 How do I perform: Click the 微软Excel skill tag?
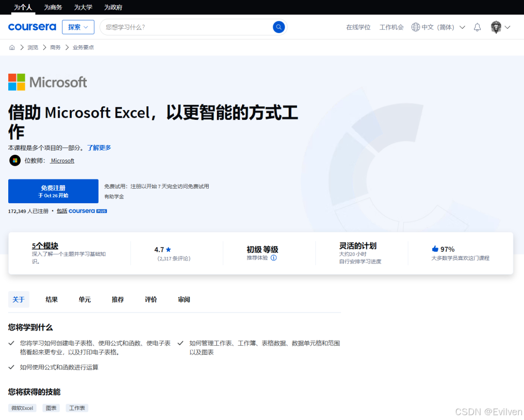(x=22, y=408)
